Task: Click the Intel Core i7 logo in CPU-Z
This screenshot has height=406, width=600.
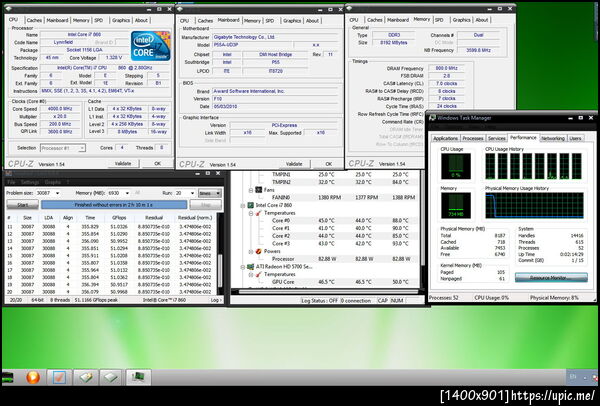Action: pyautogui.click(x=150, y=46)
